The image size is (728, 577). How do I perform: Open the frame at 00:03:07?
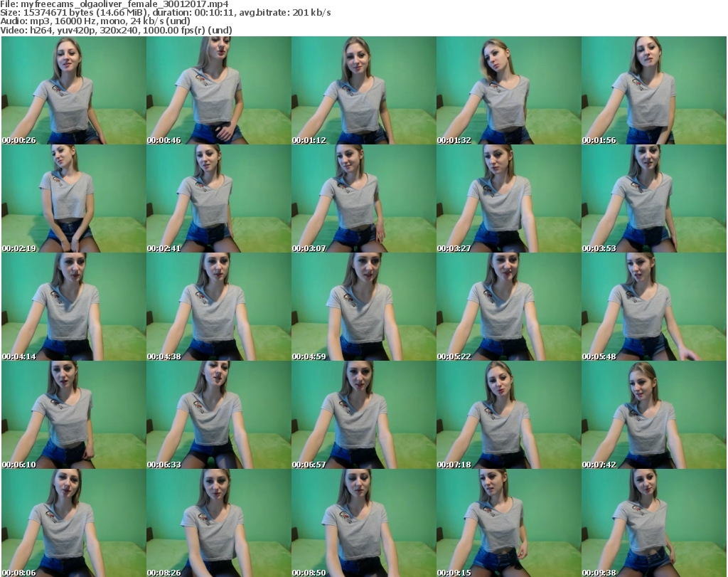pyautogui.click(x=363, y=198)
